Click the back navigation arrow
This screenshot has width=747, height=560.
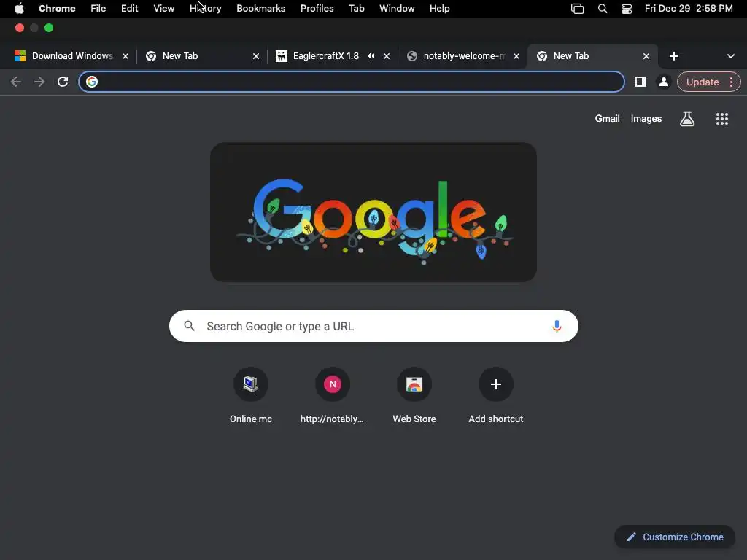coord(16,82)
